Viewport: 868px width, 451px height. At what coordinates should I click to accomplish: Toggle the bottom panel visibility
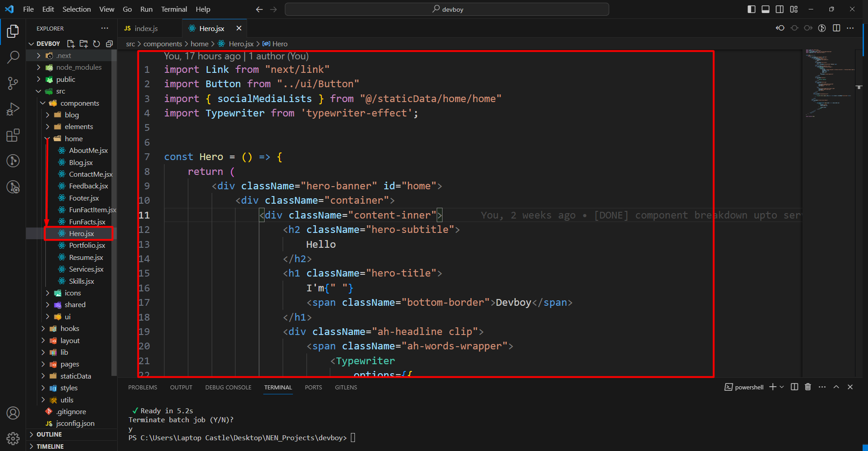tap(766, 9)
